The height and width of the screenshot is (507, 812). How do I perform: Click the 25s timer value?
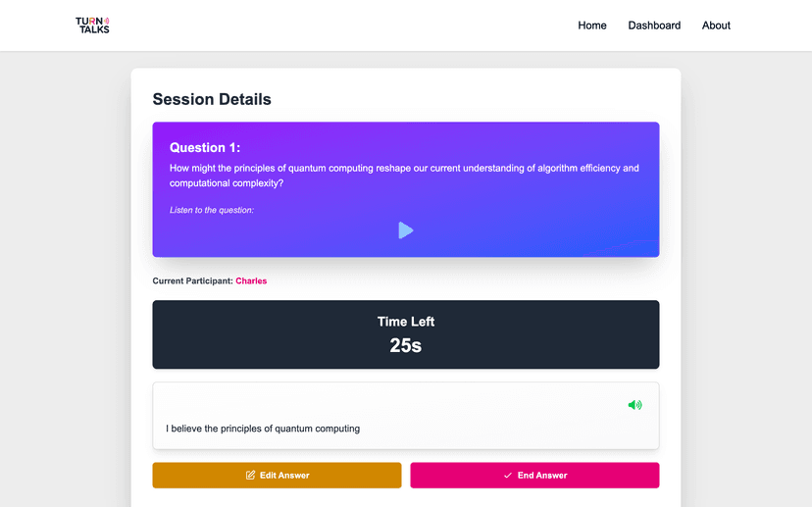405,345
